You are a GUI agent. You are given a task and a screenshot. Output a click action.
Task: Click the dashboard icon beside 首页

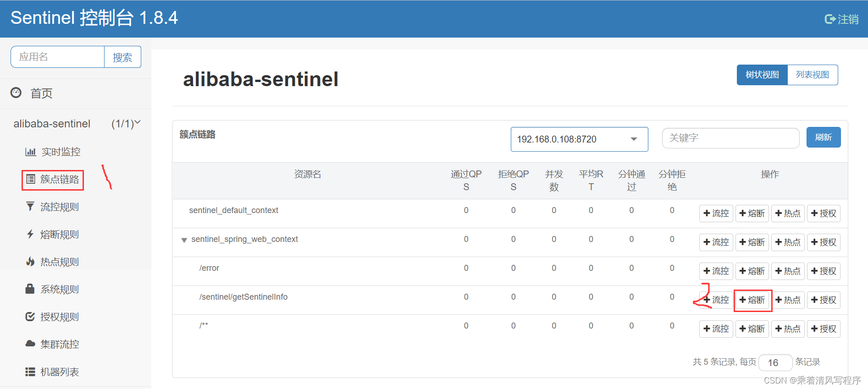[16, 93]
